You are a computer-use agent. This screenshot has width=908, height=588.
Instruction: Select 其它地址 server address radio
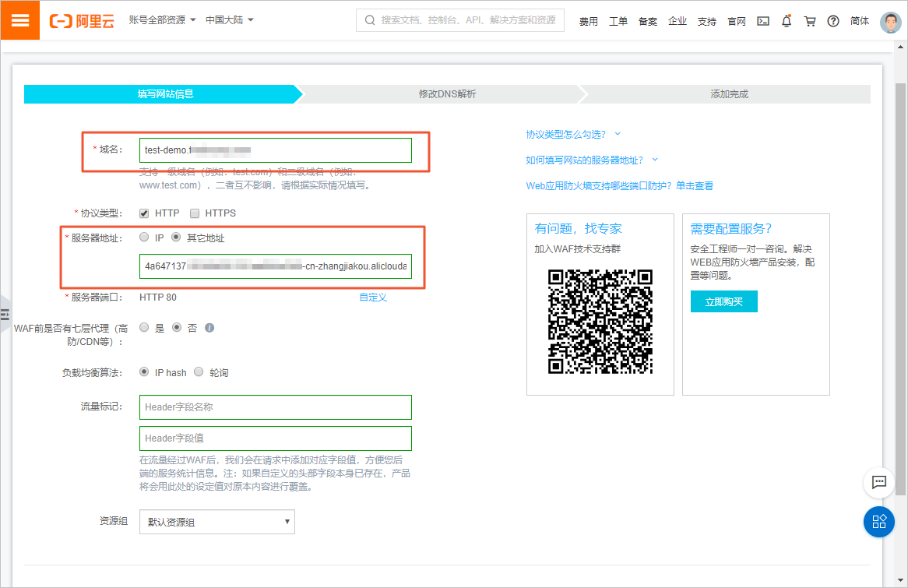[176, 237]
